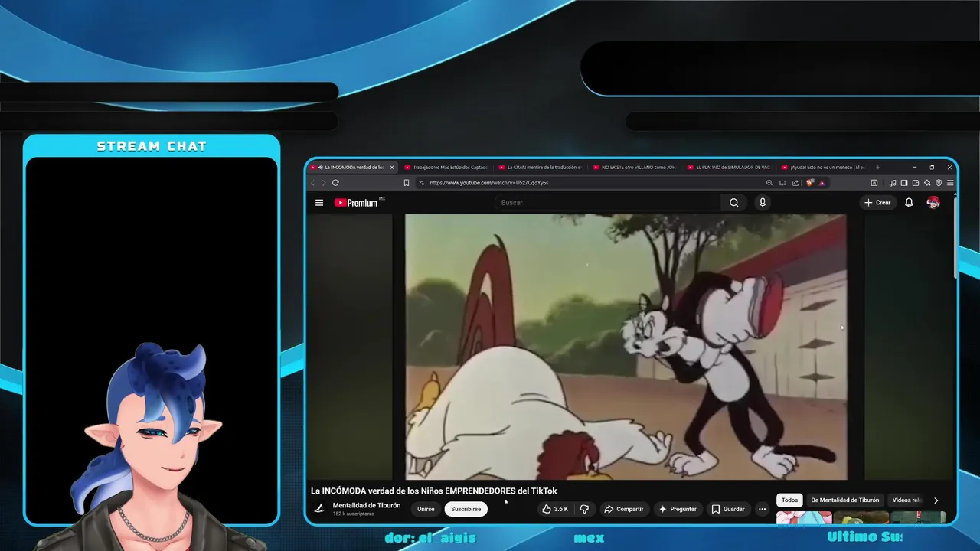Go back with the browser back arrow
Viewport: 980px width, 551px height.
[x=312, y=183]
